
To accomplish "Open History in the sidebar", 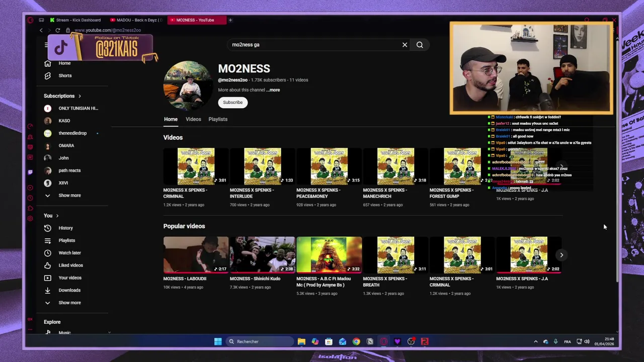I will (x=59, y=228).
